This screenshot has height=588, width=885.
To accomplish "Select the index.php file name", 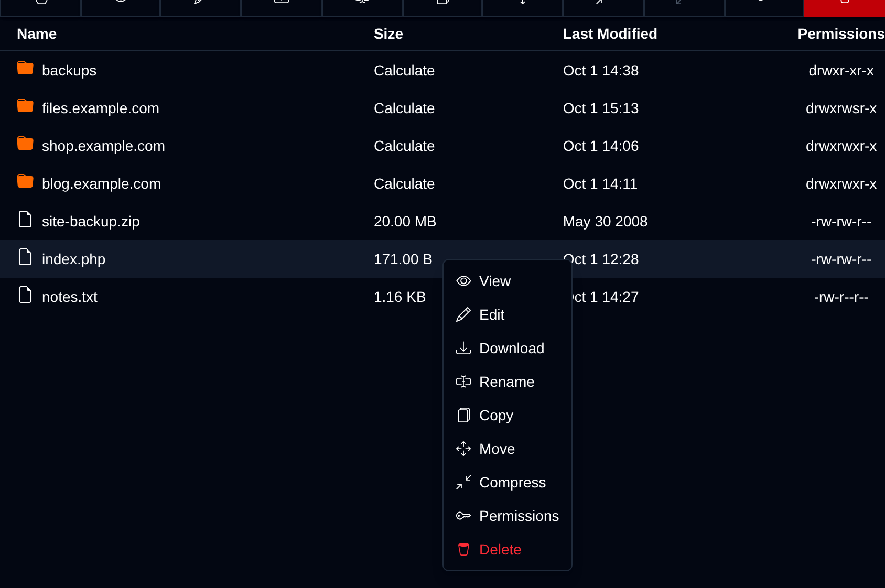I will click(x=73, y=259).
